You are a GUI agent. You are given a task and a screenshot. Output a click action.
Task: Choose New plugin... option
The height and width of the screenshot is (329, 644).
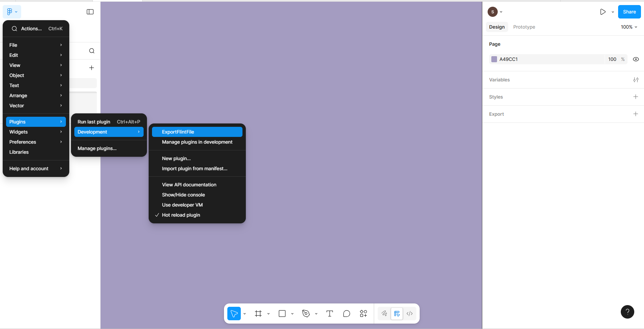pos(197,158)
